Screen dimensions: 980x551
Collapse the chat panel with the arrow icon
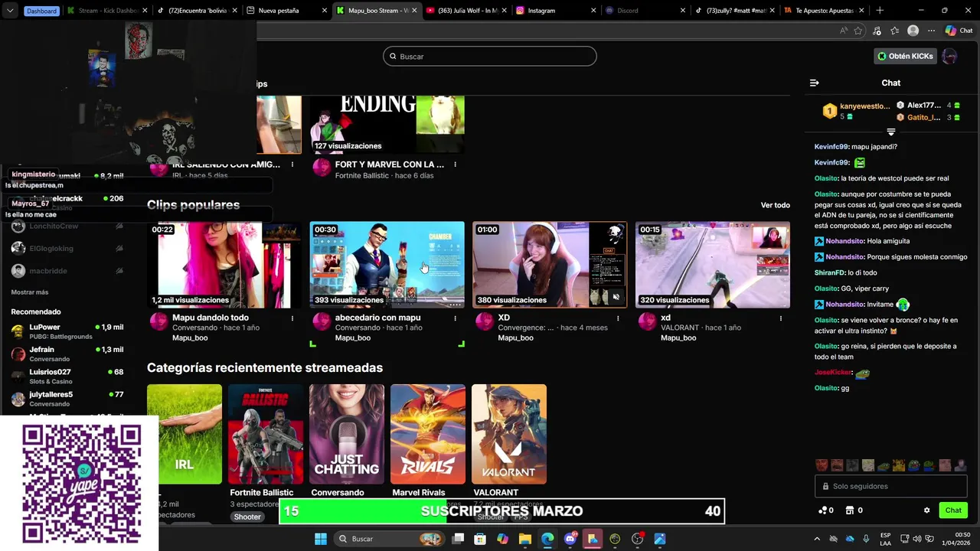814,83
